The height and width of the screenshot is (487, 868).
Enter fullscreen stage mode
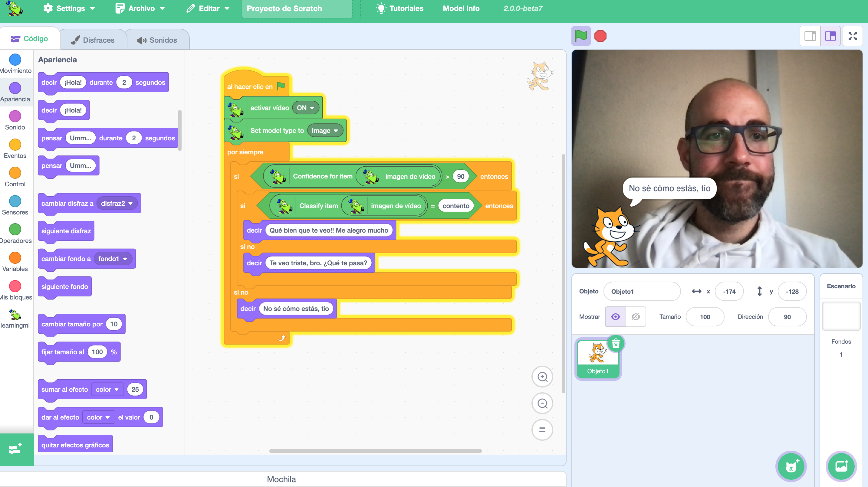tap(853, 36)
